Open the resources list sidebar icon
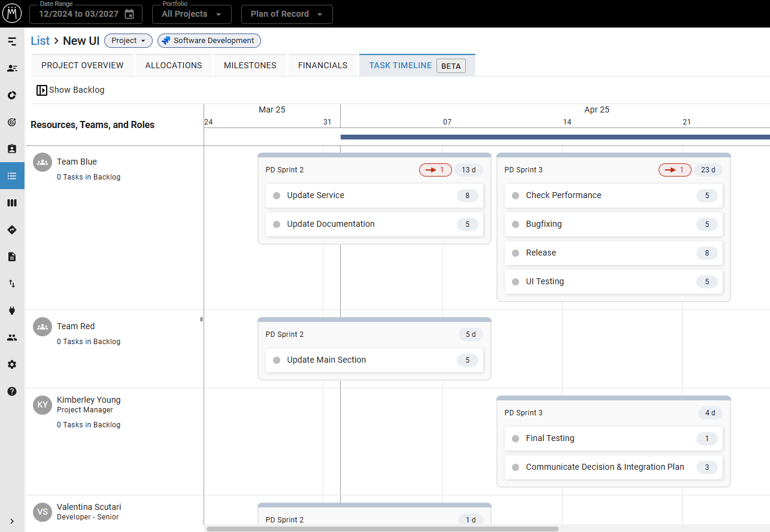 [12, 68]
